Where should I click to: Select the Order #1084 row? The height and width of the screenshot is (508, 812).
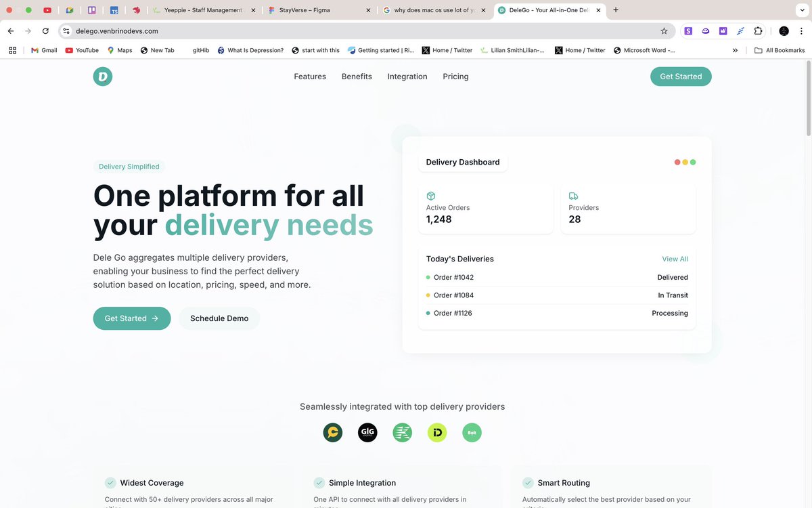coord(557,295)
